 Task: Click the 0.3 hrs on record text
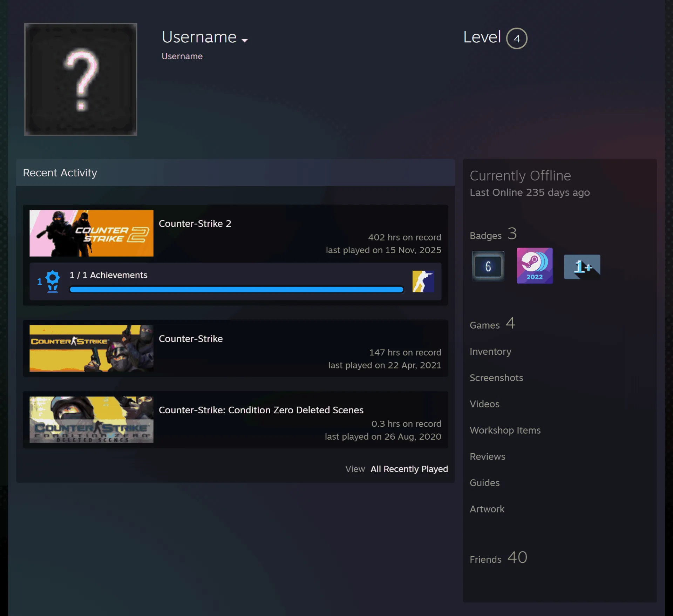(406, 424)
